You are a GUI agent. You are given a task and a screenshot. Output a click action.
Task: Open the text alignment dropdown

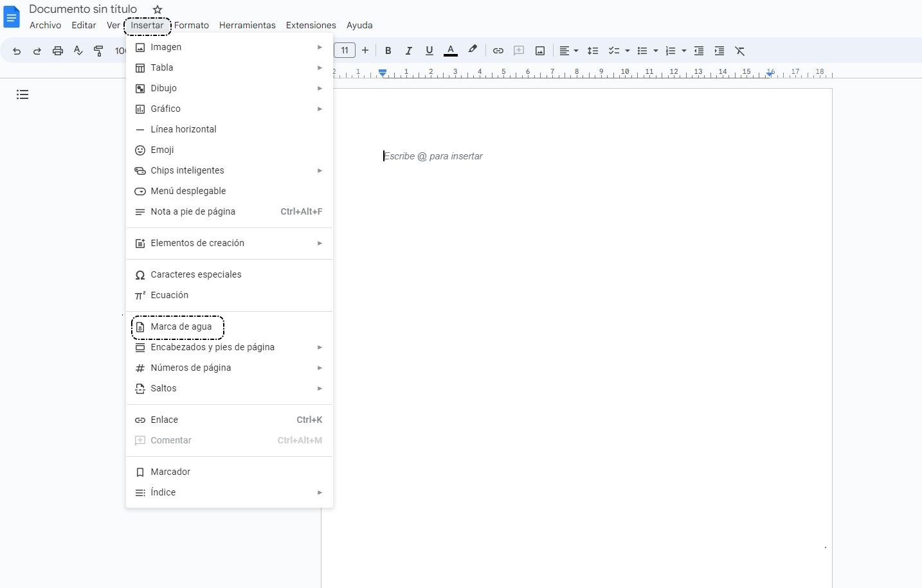[568, 51]
